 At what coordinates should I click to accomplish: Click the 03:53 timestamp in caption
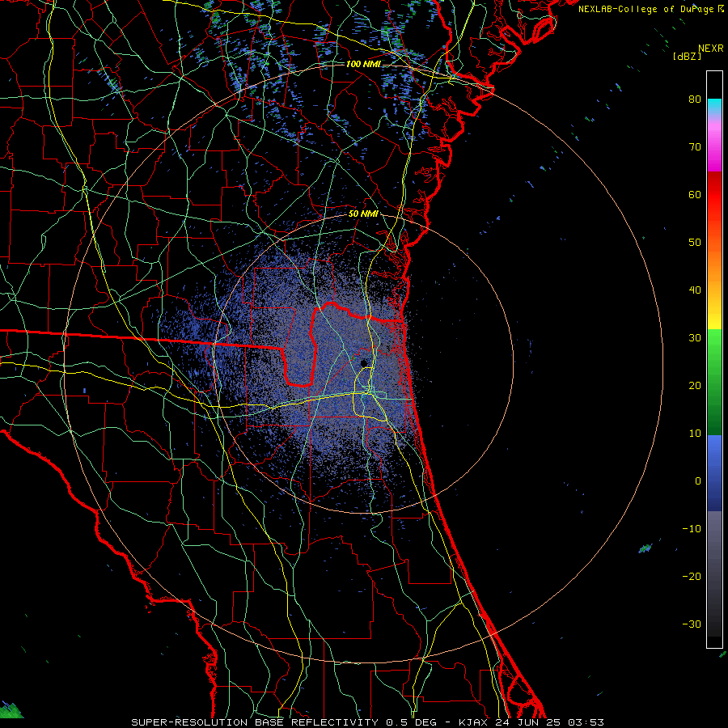point(586,722)
